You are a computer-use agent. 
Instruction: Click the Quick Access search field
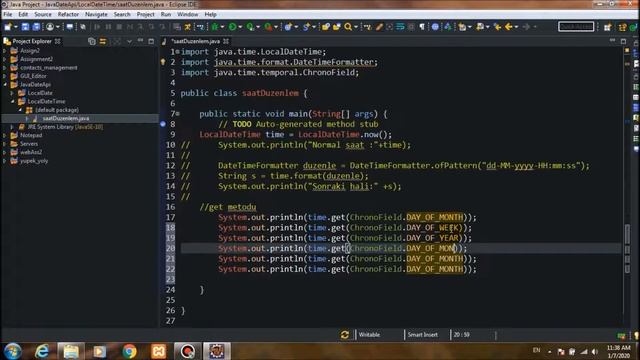(576, 27)
